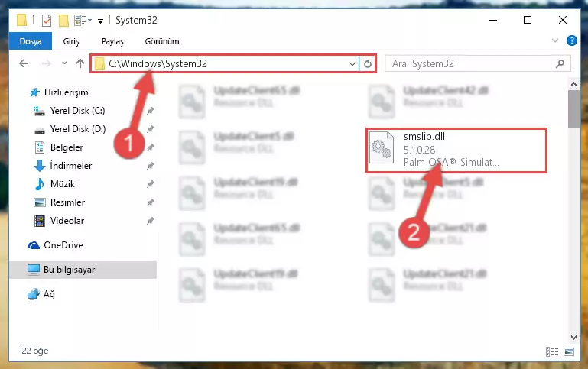Unpin Belgeler from quick access
This screenshot has height=369, width=588.
coord(151,147)
